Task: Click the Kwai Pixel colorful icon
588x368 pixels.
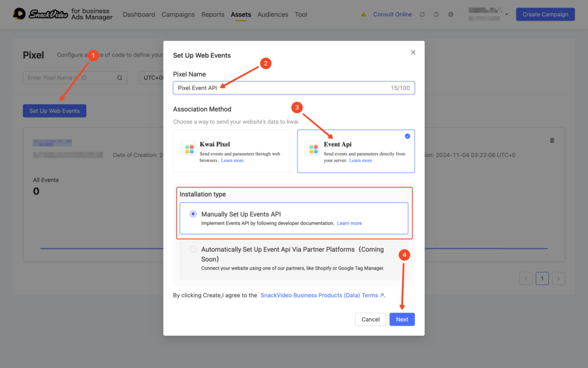Action: (189, 149)
